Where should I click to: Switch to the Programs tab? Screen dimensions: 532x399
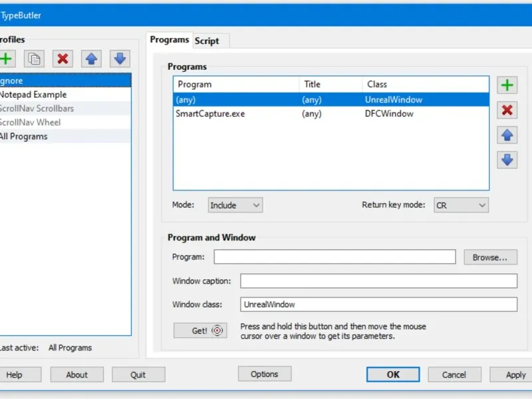click(170, 40)
